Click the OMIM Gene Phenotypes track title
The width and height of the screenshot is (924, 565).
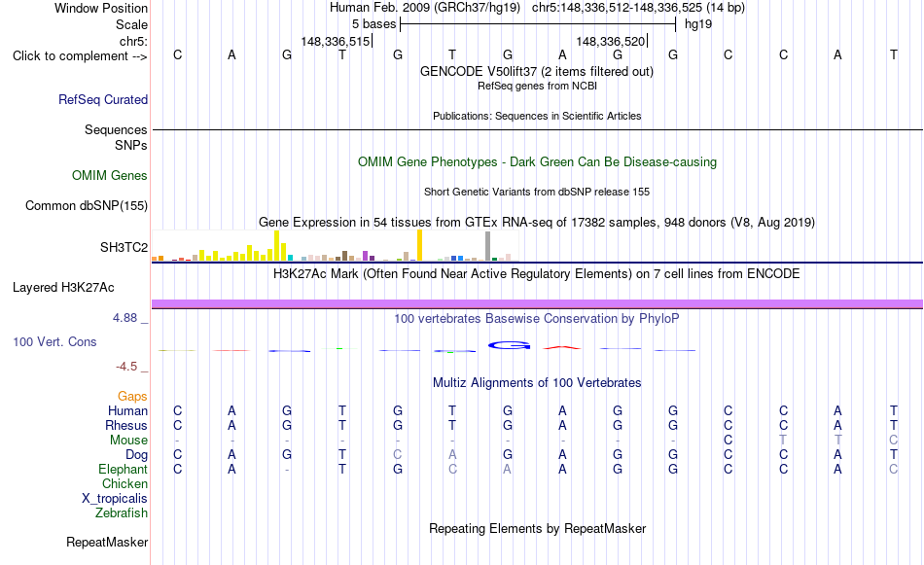coord(537,162)
